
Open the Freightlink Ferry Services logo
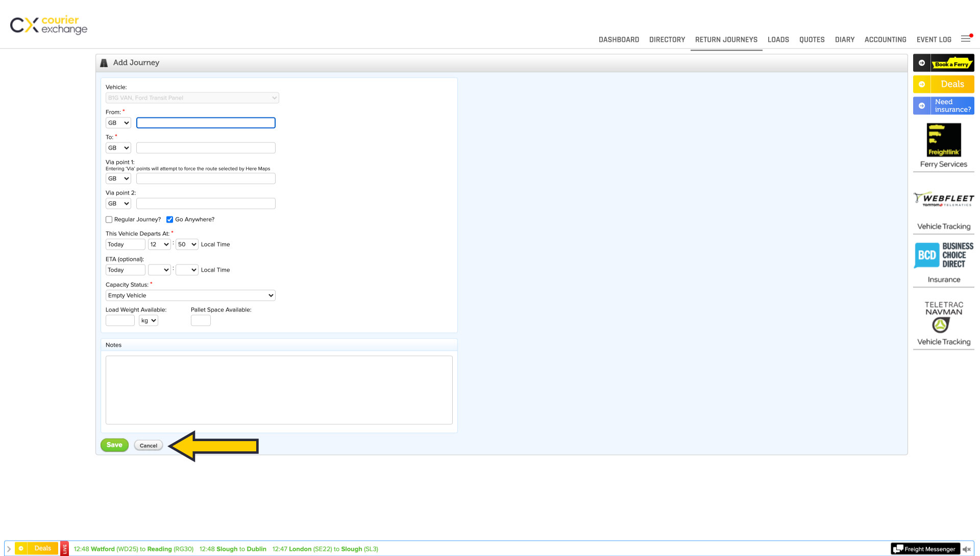(x=943, y=140)
